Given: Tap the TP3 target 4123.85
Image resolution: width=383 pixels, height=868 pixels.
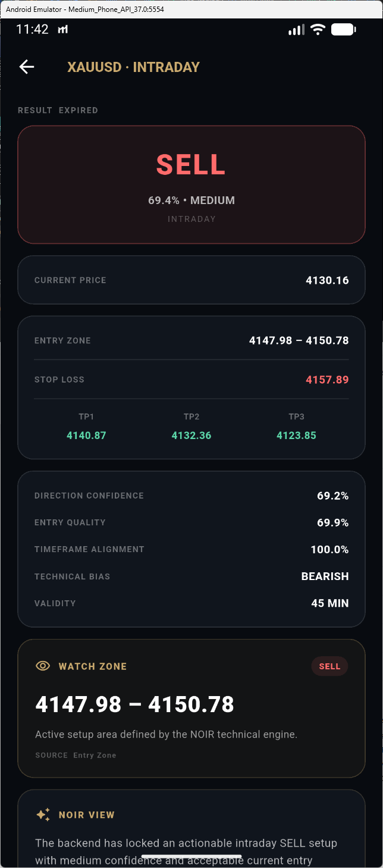Looking at the screenshot, I should click(x=296, y=435).
